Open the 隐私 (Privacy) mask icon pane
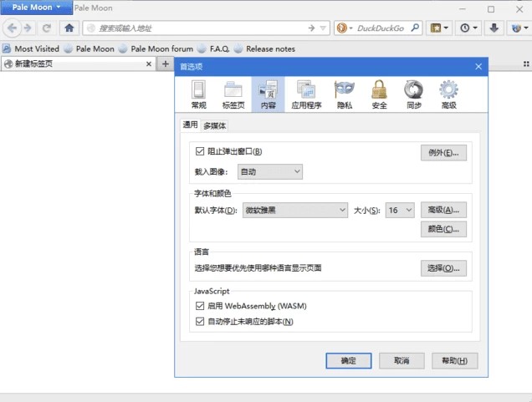The height and width of the screenshot is (402, 532). click(x=344, y=94)
